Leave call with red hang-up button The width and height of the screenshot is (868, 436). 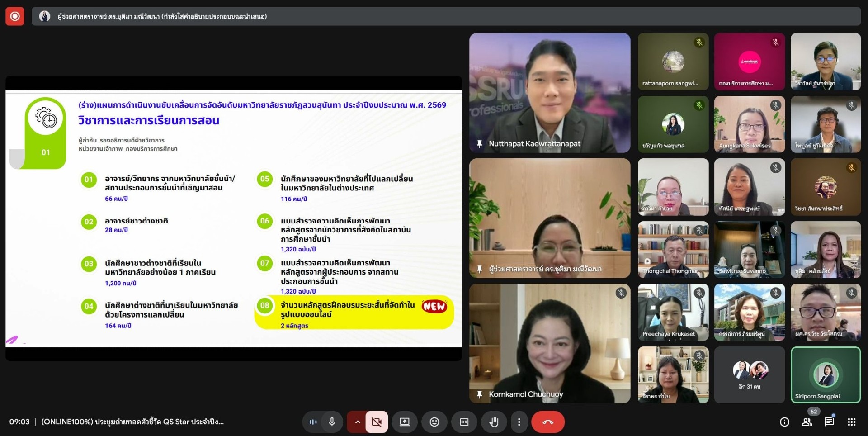547,422
